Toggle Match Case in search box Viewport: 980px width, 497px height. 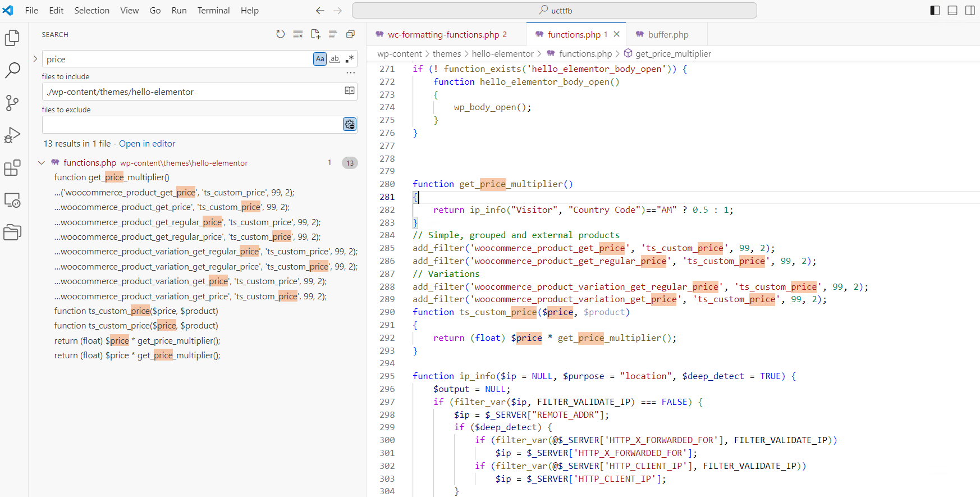click(320, 59)
